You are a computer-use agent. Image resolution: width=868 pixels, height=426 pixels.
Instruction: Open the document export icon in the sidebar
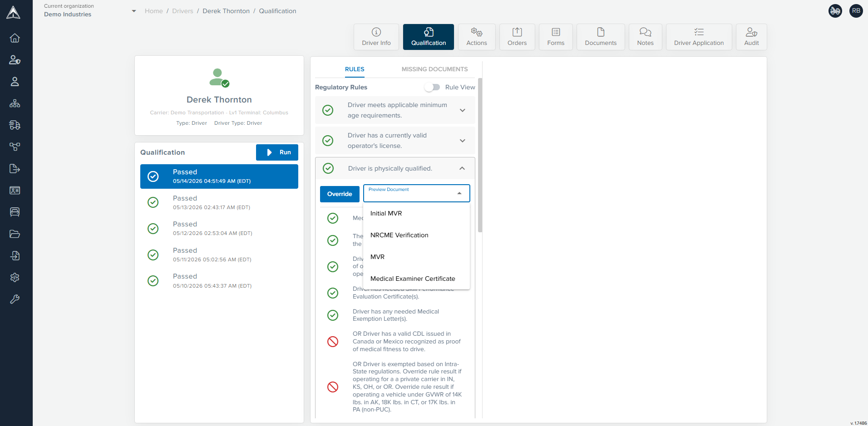click(15, 169)
